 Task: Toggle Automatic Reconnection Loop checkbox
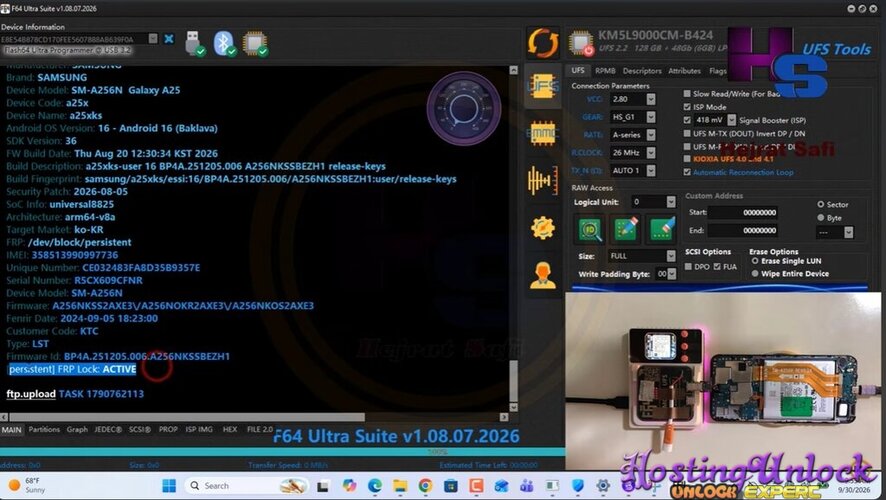(687, 172)
